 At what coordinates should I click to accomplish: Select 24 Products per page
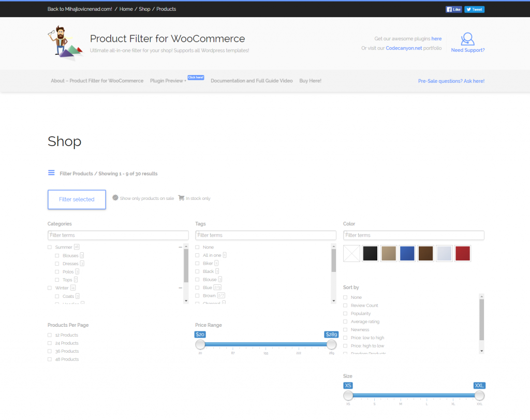[50, 343]
